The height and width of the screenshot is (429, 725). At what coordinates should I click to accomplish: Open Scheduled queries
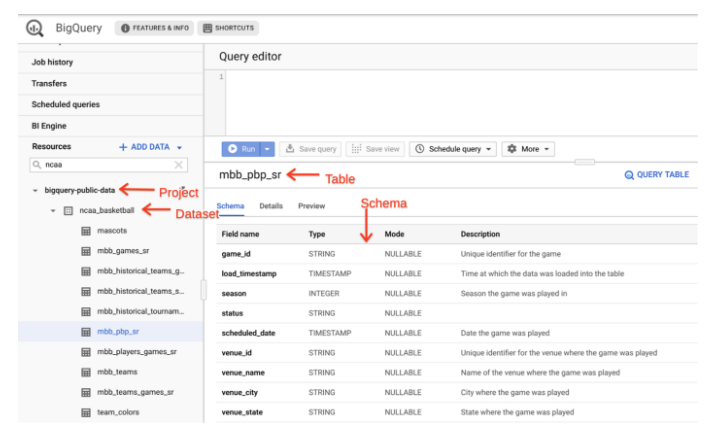click(66, 104)
